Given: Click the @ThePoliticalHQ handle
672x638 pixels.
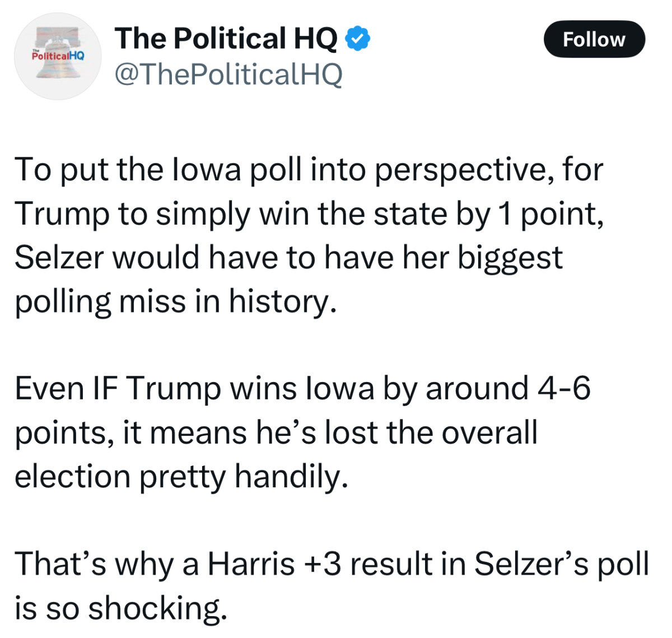Looking at the screenshot, I should [x=228, y=74].
